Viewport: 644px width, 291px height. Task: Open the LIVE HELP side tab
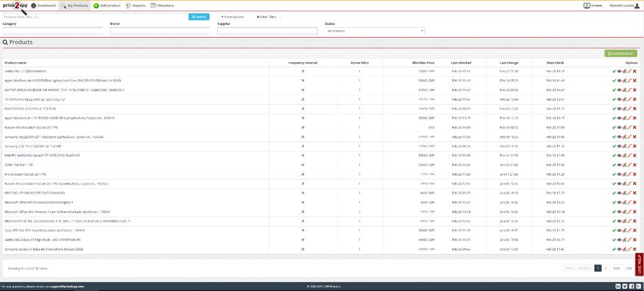[640, 265]
